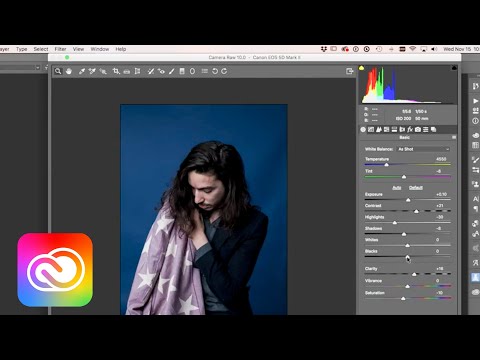Select the Zoom tool in Camera Raw
The height and width of the screenshot is (360, 480).
coord(58,71)
